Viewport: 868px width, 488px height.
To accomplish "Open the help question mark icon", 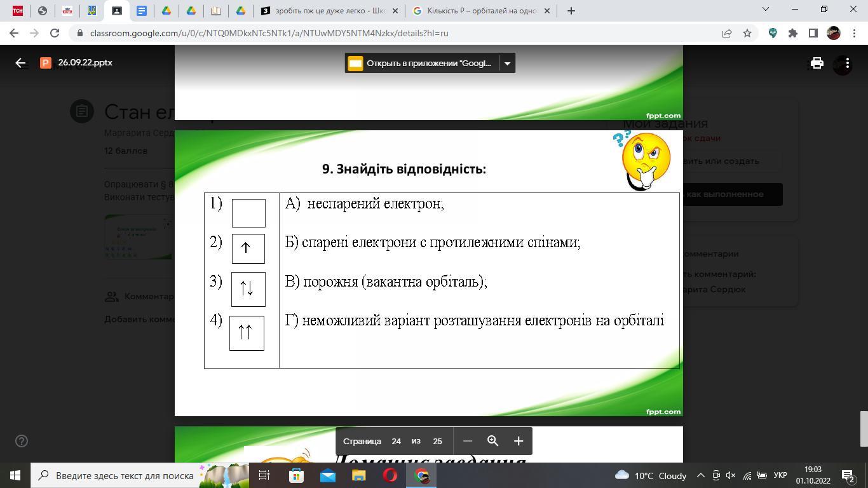I will 21,441.
